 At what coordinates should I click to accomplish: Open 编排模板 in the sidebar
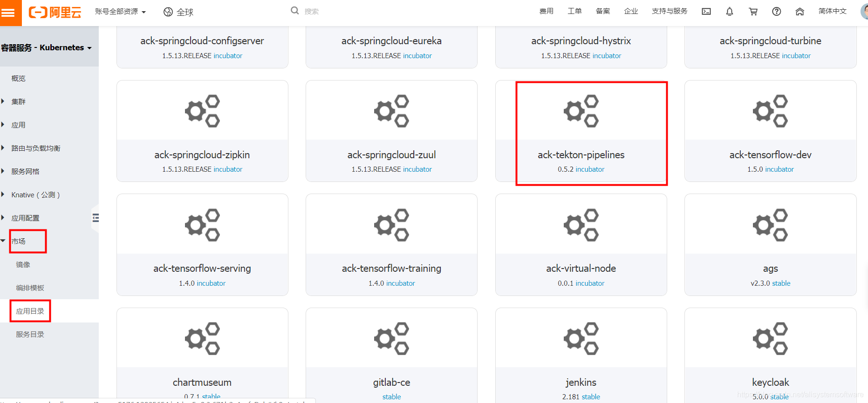click(30, 288)
